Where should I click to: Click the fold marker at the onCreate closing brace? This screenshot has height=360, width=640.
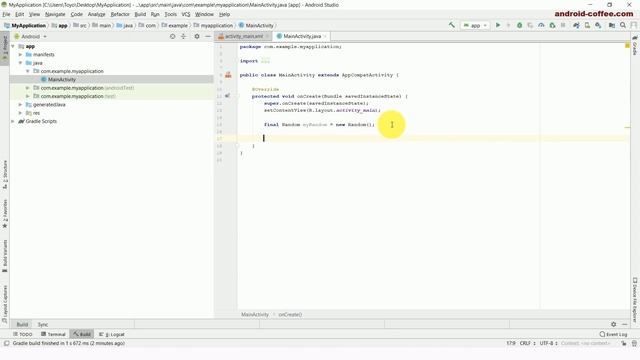pos(237,146)
